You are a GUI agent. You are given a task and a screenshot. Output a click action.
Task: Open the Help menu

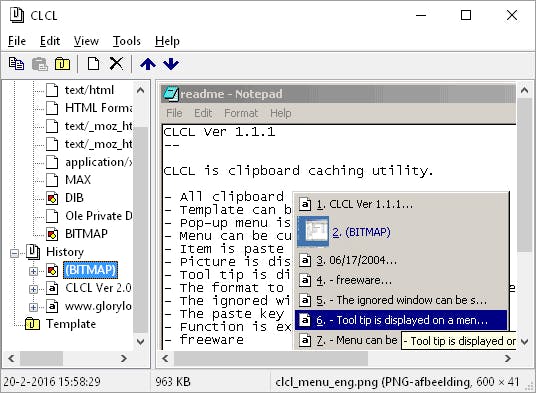click(167, 41)
